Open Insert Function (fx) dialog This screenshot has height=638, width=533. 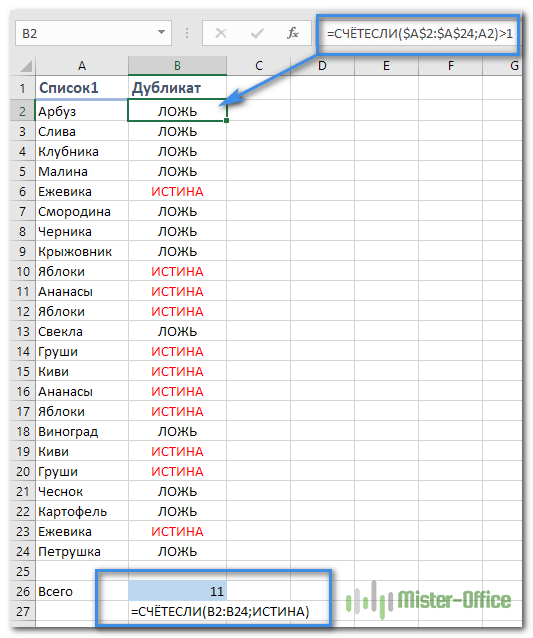click(x=293, y=33)
